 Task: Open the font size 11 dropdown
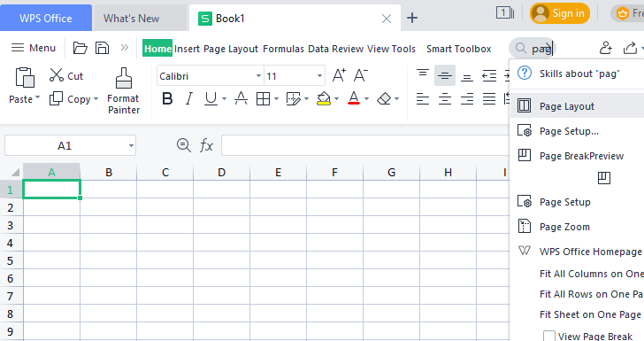(319, 75)
